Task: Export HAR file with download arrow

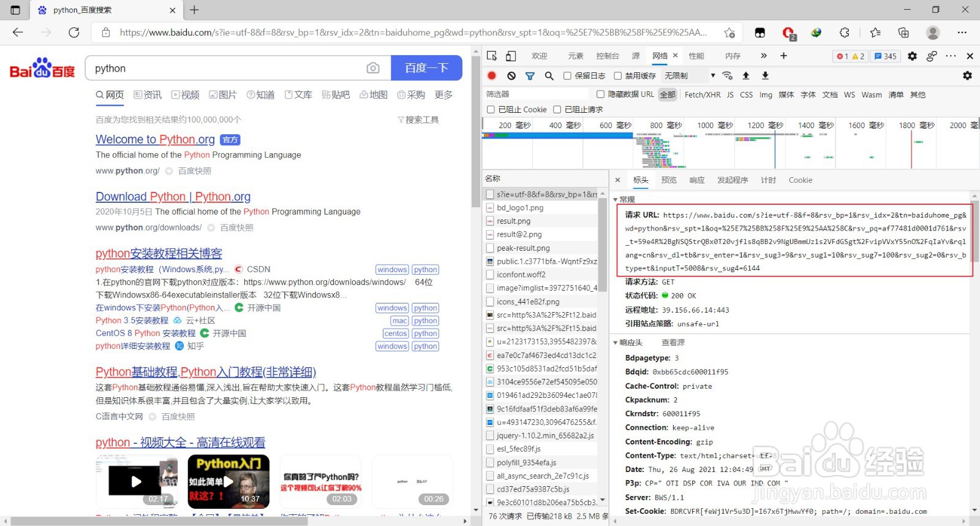Action: pyautogui.click(x=765, y=75)
